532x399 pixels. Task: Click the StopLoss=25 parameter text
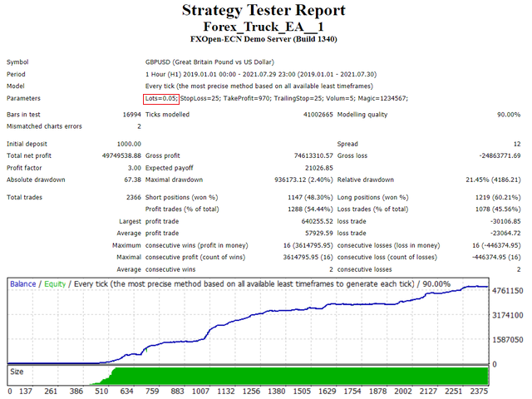pos(200,99)
